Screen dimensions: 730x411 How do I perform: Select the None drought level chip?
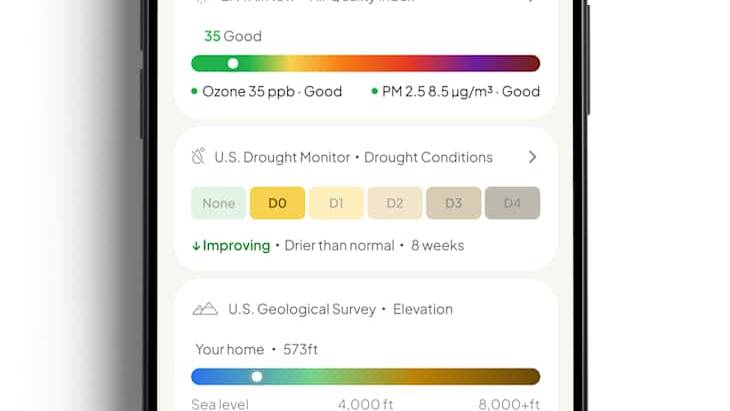218,203
